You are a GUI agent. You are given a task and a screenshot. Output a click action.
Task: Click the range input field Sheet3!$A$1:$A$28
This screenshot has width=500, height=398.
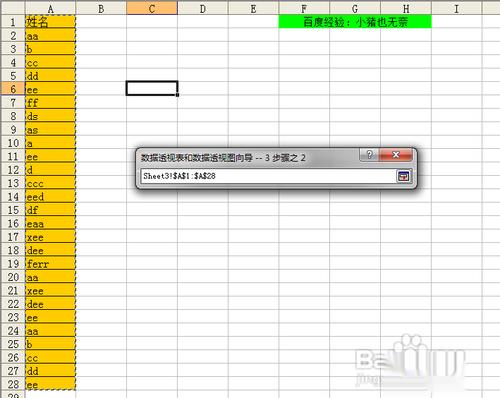click(268, 176)
